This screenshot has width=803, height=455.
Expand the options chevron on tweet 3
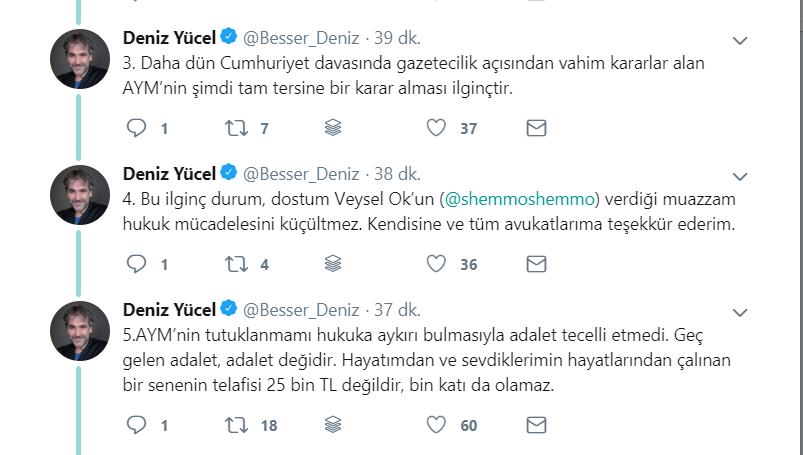pyautogui.click(x=740, y=41)
